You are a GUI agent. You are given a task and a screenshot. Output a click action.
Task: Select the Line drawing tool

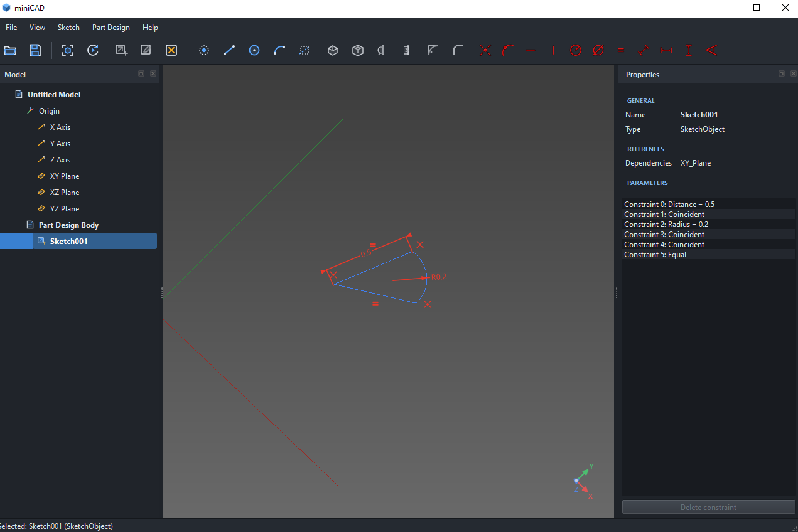[x=229, y=50]
